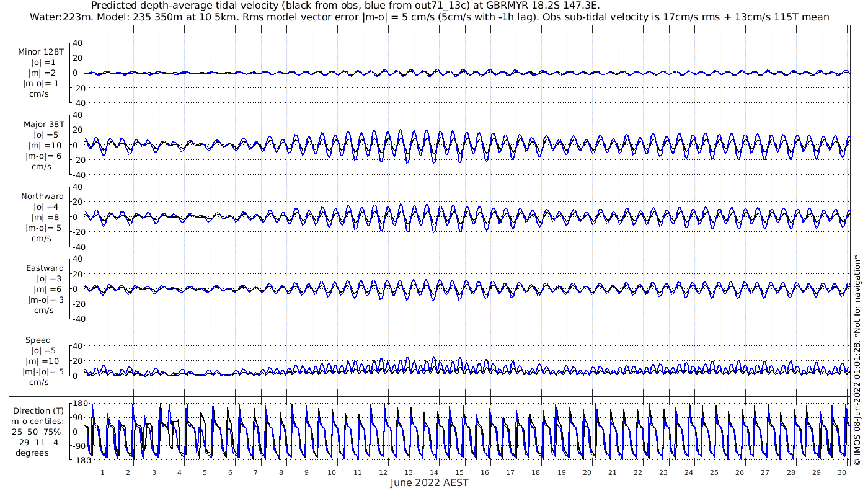Viewport: 868px width, 496px height.
Task: Click the day '9' label on the date axis
Action: click(306, 472)
